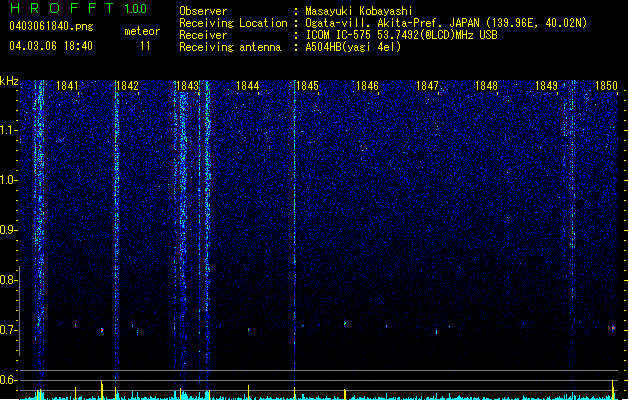629x400 pixels.
Task: Click the date stamp 04.03.06 18:40
Action: tap(51, 46)
